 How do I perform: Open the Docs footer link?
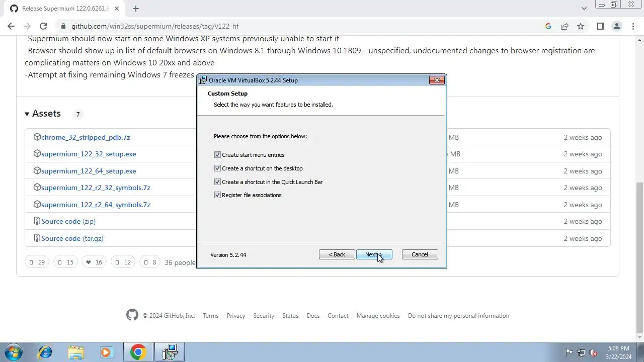(313, 316)
